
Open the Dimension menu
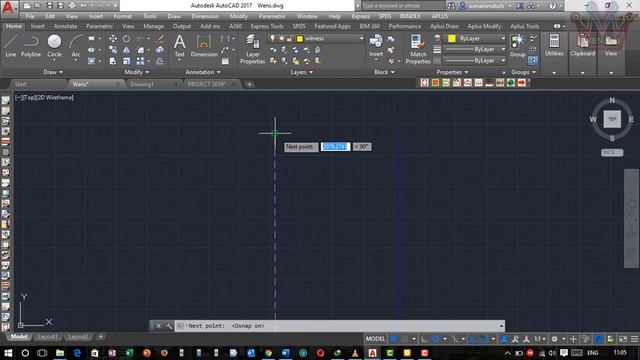click(x=205, y=16)
